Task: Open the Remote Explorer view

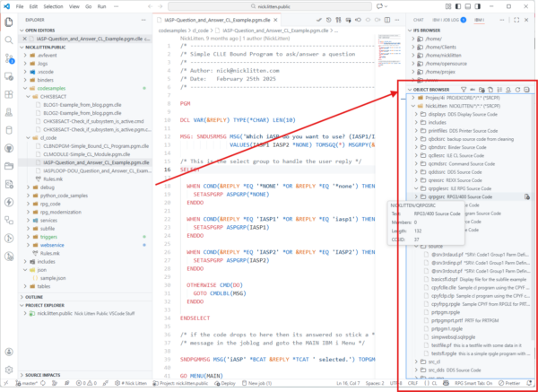Action: (9, 76)
